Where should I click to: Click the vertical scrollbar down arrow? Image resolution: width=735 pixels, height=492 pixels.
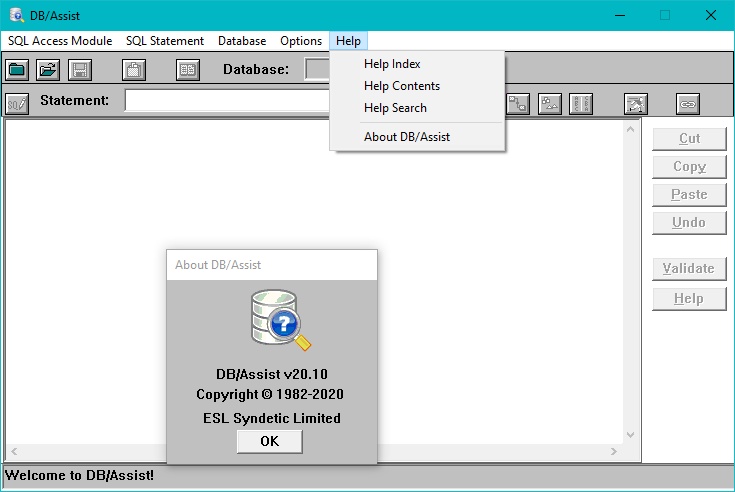[630, 434]
